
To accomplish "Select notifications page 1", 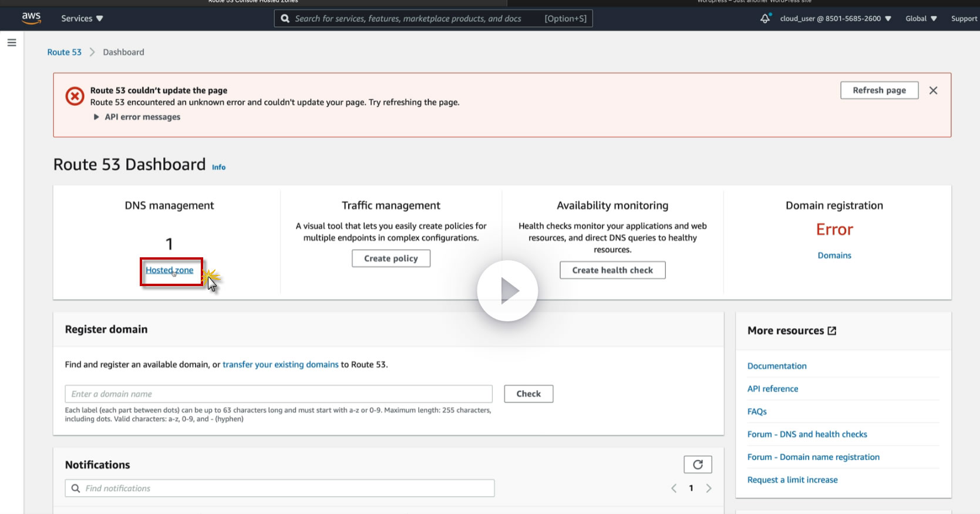I will [691, 489].
